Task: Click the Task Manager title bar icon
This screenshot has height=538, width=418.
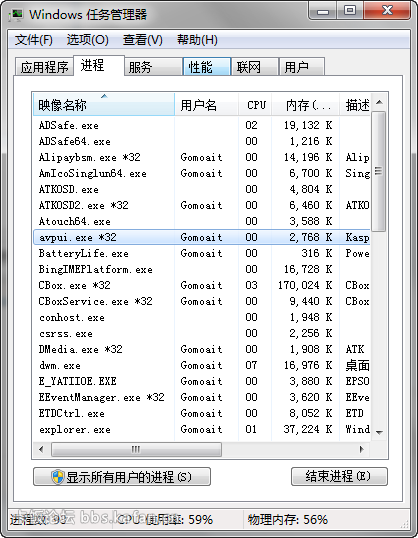Action: click(17, 15)
